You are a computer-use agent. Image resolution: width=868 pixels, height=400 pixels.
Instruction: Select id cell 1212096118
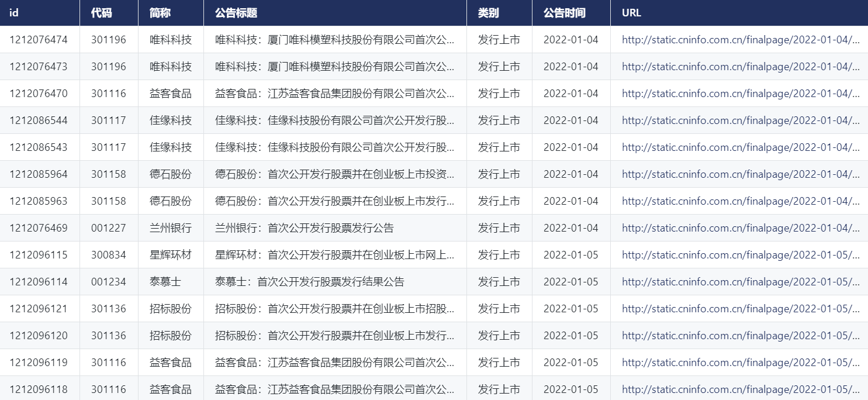click(39, 389)
